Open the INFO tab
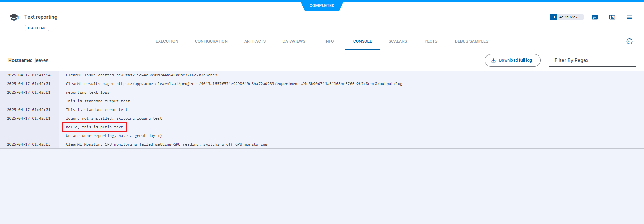Screen dimensions: 644x224 click(x=329, y=41)
